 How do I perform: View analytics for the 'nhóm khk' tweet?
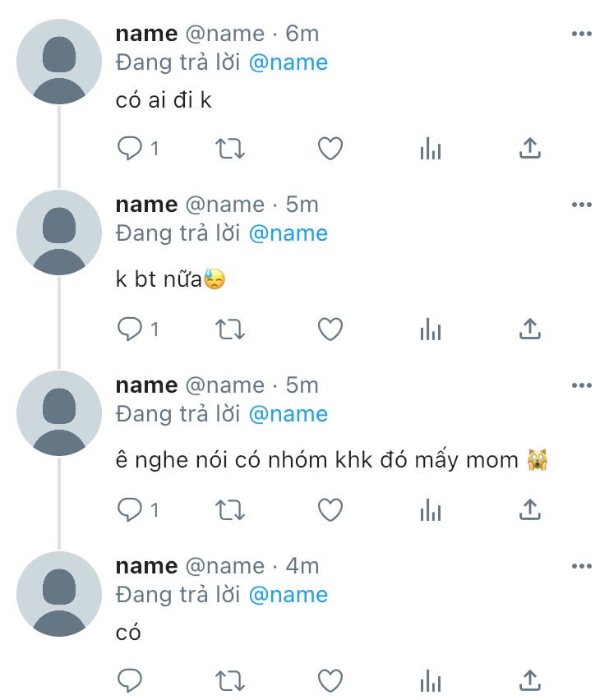(x=431, y=510)
